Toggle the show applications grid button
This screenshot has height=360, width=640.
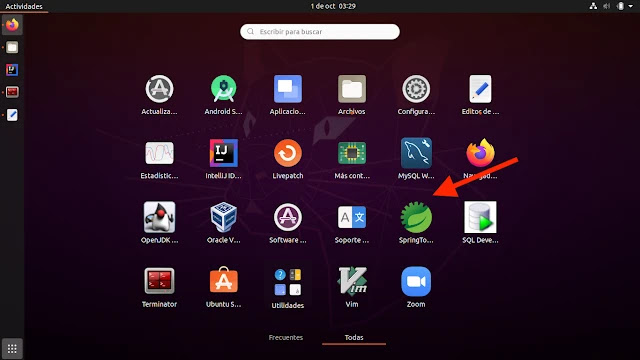click(x=12, y=349)
